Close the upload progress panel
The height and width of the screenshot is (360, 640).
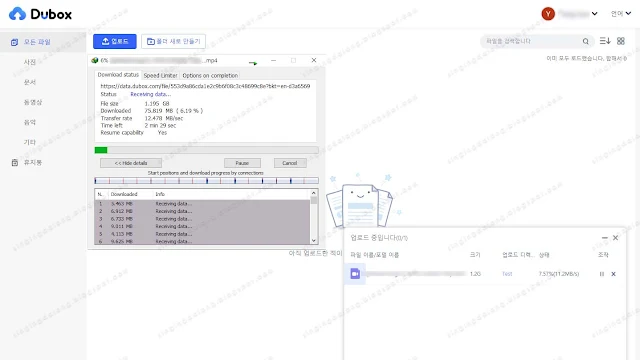click(616, 238)
